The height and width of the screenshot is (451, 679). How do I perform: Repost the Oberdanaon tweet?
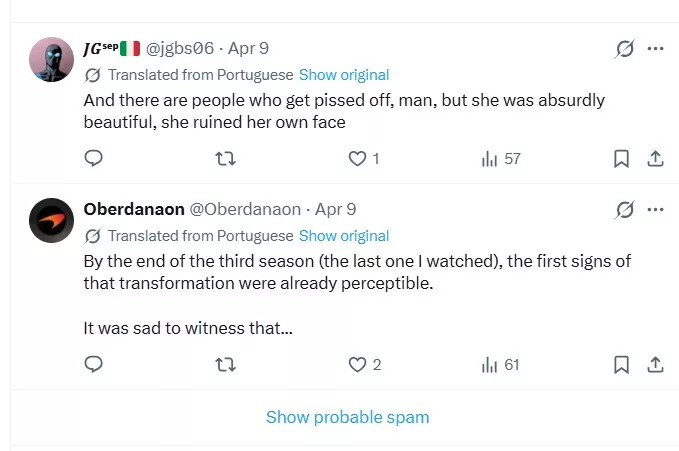[225, 365]
